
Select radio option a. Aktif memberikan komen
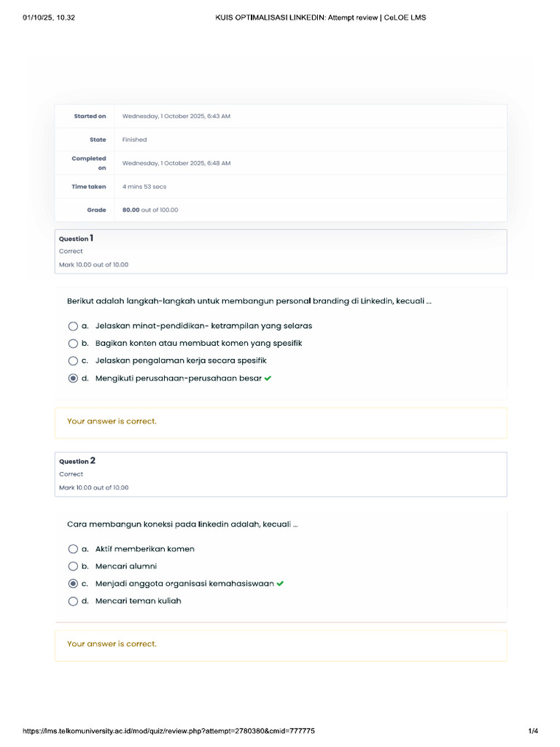coord(73,549)
